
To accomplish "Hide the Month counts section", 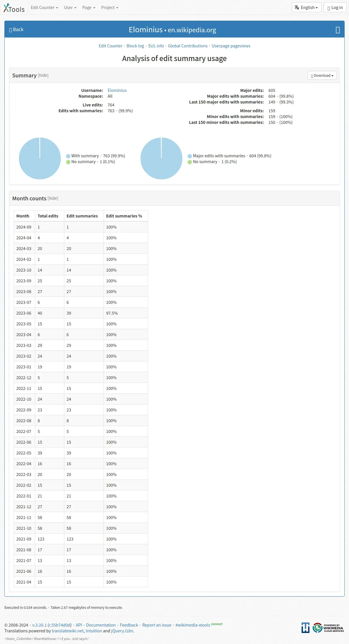I will tap(53, 198).
